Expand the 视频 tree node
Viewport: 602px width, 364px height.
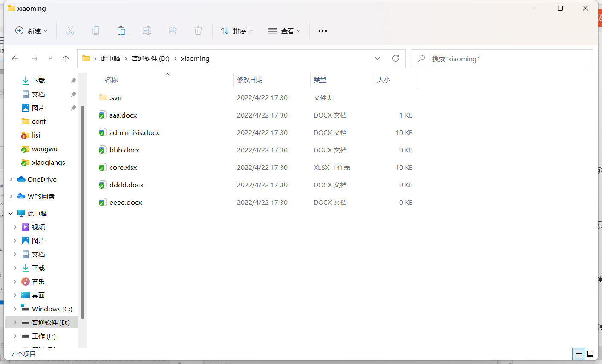point(15,227)
